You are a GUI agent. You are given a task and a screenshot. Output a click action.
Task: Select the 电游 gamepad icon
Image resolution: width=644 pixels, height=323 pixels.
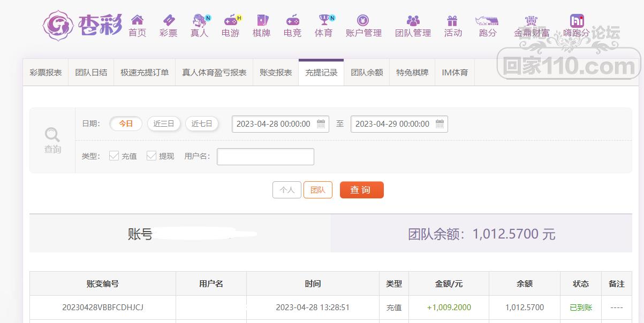click(x=231, y=20)
